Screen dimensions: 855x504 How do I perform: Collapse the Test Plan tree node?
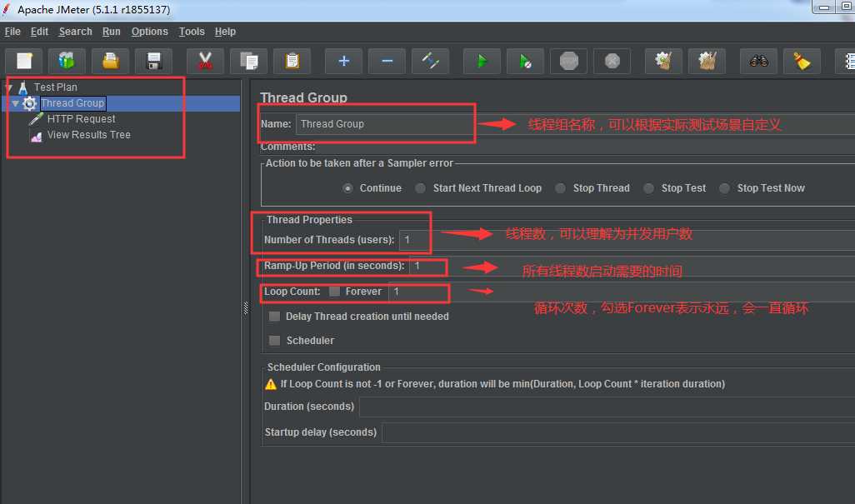[x=8, y=87]
